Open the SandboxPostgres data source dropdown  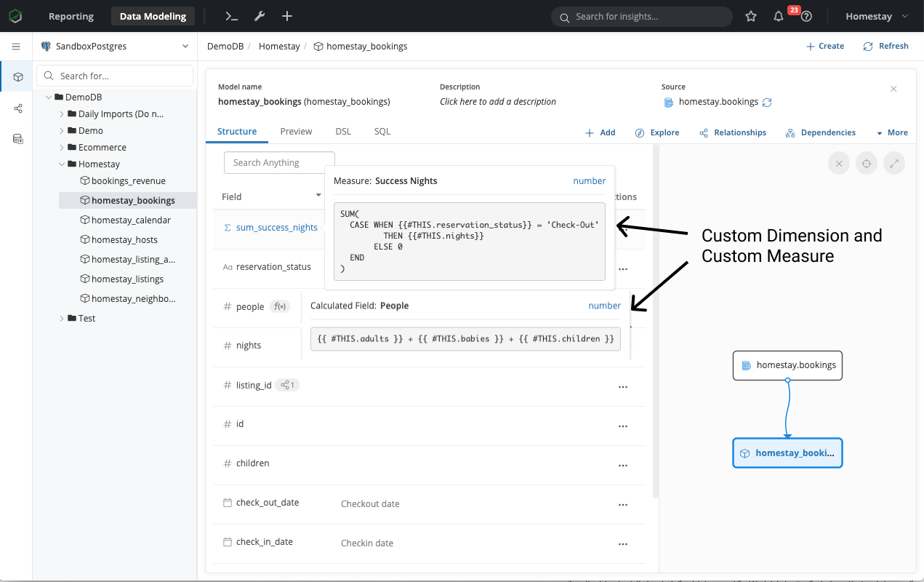(x=116, y=47)
